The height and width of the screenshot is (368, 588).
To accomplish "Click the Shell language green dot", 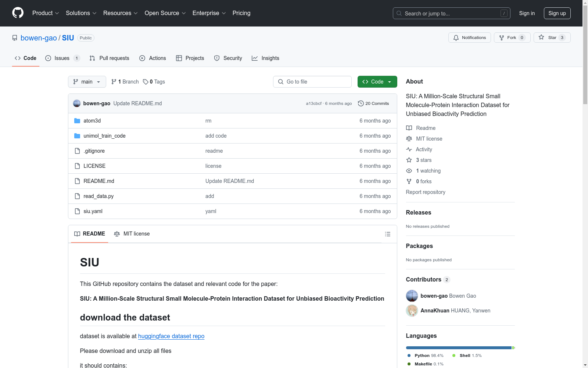I will (454, 355).
